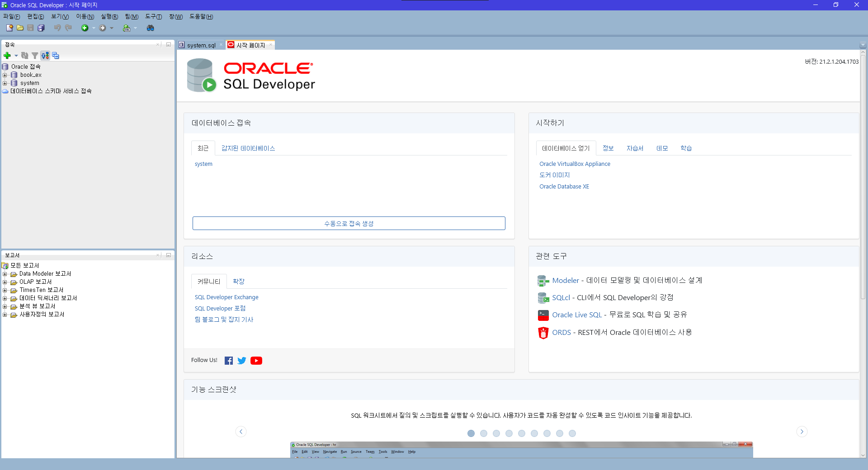
Task: Open the 팀 블로그 및 잡지 기사 link
Action: pyautogui.click(x=224, y=320)
